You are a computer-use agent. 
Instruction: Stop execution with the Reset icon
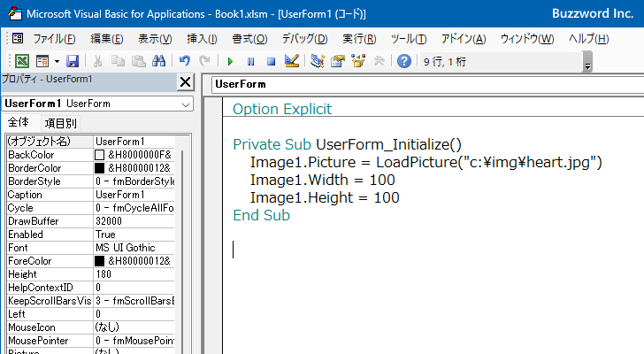[271, 62]
